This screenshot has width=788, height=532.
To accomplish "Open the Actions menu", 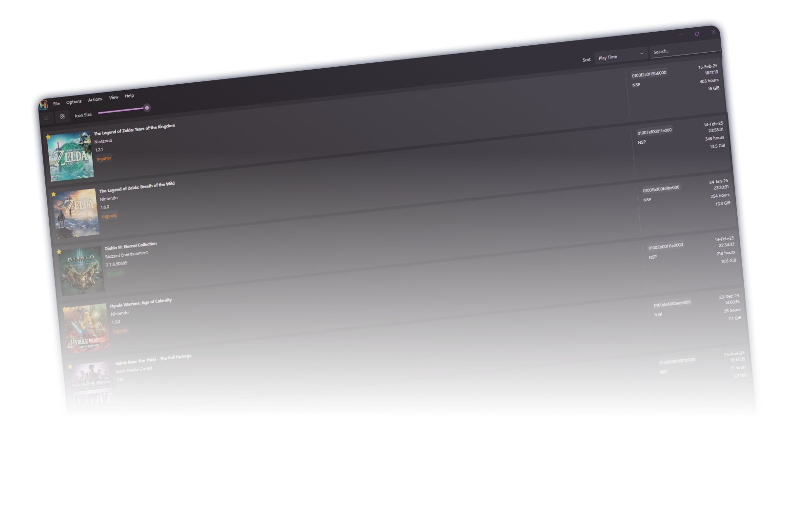I will pyautogui.click(x=95, y=99).
